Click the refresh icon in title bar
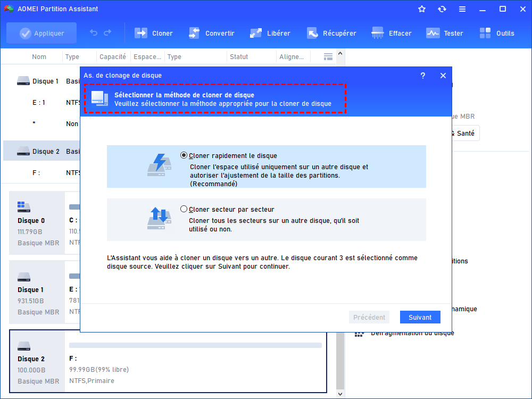 [442, 9]
